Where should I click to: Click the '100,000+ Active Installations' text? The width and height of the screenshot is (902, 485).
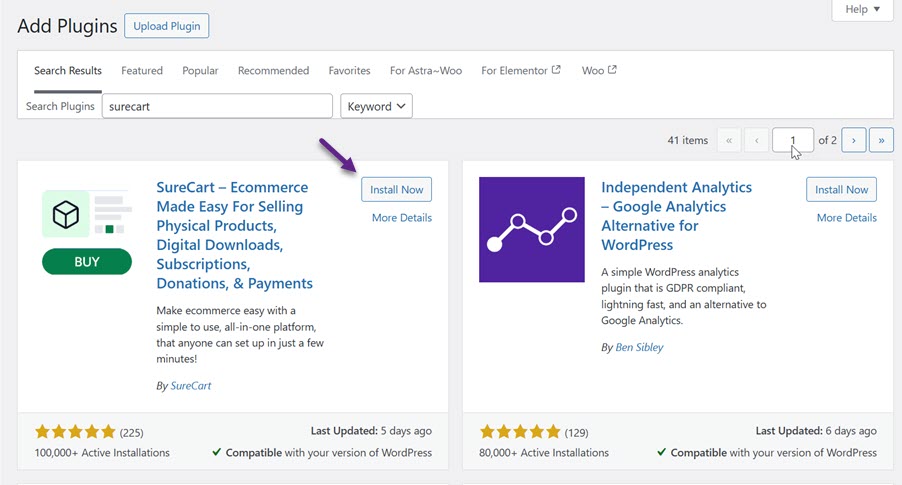[102, 453]
